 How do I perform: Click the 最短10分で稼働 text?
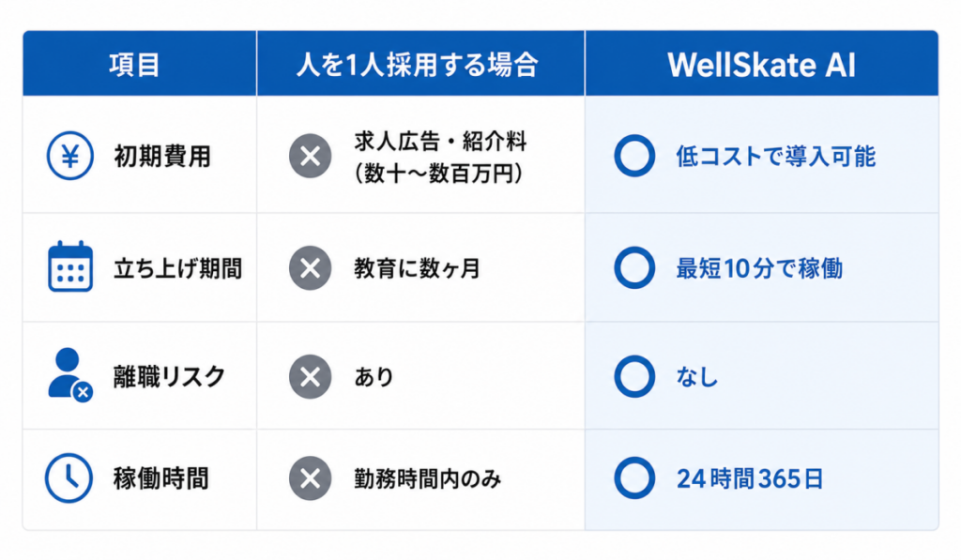tap(759, 267)
